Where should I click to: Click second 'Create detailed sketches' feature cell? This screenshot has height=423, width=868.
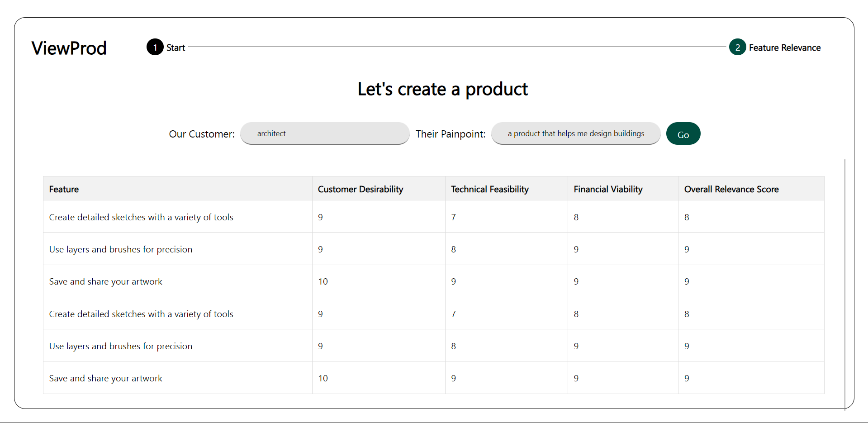(141, 314)
